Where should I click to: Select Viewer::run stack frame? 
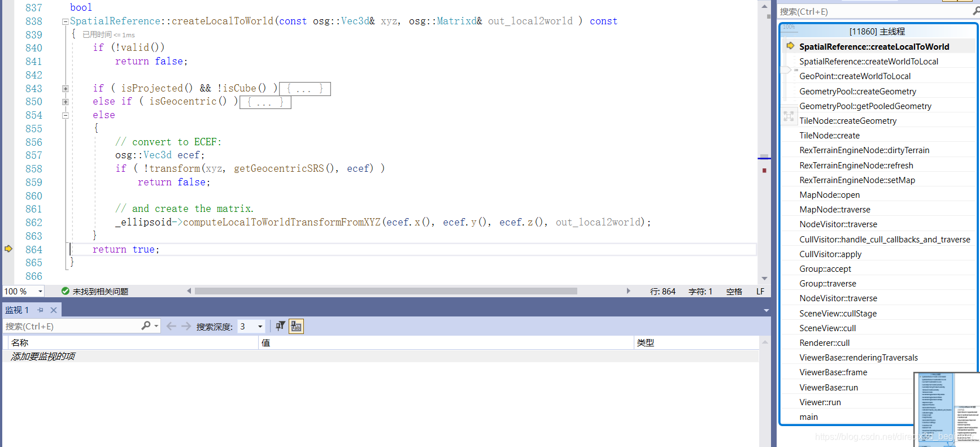point(820,402)
